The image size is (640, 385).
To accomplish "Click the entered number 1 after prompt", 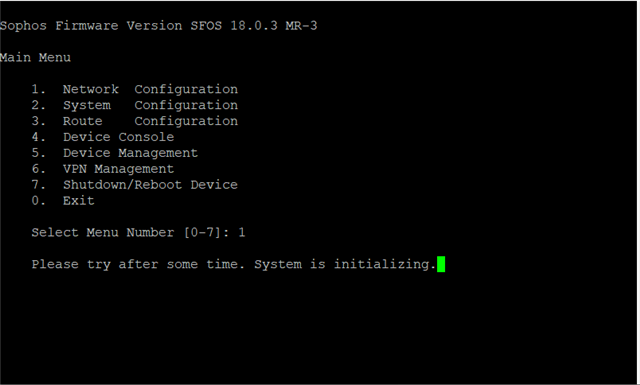I will (x=242, y=232).
